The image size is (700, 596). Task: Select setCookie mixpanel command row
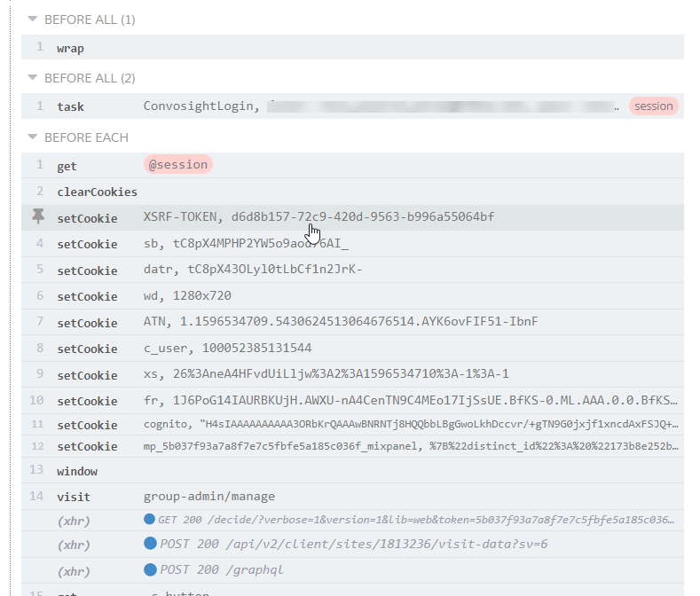click(x=352, y=446)
